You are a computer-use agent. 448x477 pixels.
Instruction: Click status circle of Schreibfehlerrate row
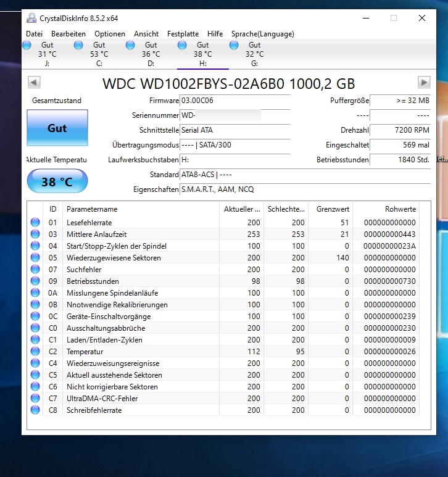[35, 410]
